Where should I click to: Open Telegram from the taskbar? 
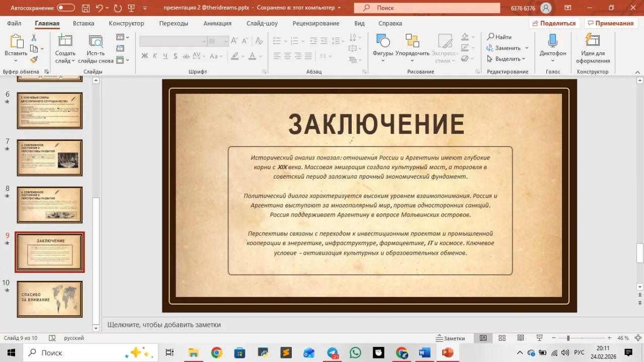(x=332, y=353)
